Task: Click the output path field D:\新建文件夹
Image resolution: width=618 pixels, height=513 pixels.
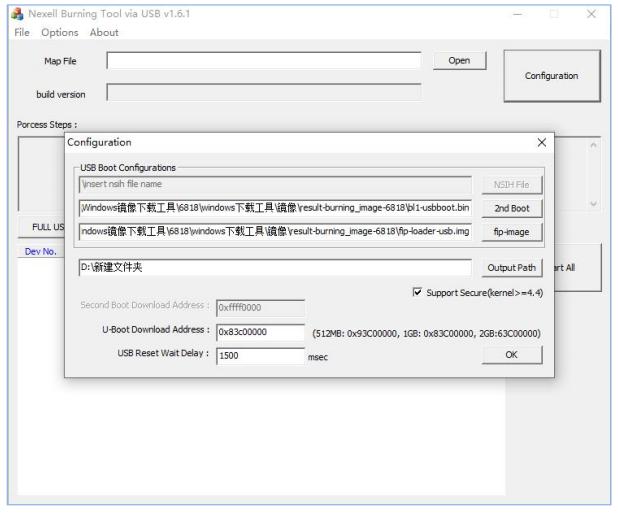Action: 275,268
